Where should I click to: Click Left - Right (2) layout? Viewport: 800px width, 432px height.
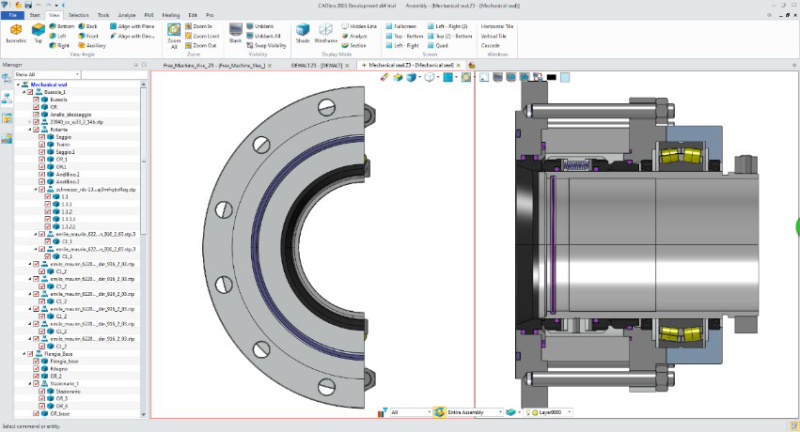tap(447, 26)
